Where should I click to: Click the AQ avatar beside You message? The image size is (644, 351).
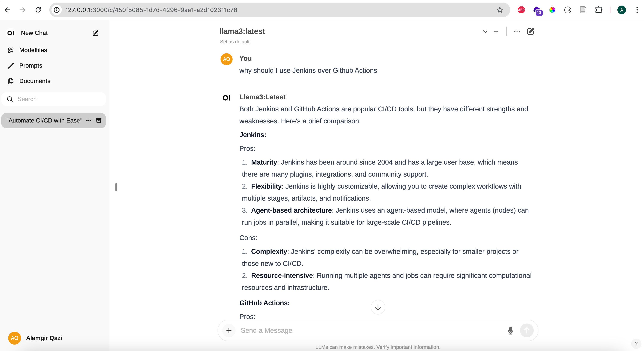[x=227, y=59]
